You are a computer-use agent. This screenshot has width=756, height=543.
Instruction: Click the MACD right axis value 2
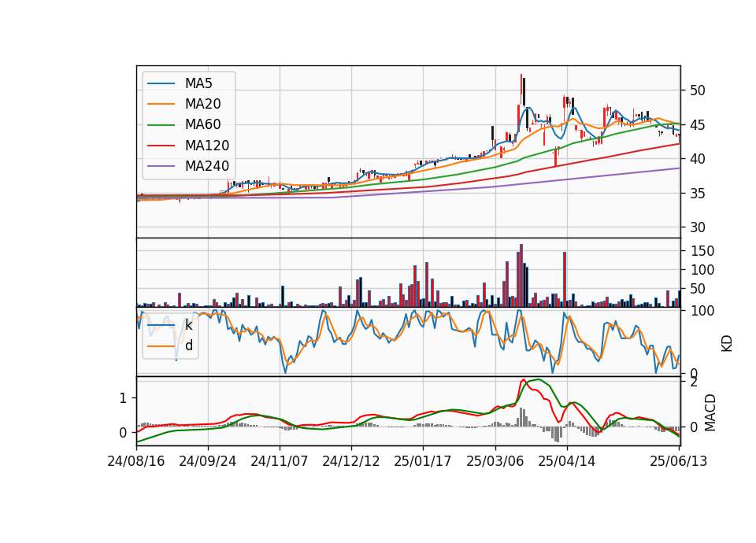coord(694,382)
